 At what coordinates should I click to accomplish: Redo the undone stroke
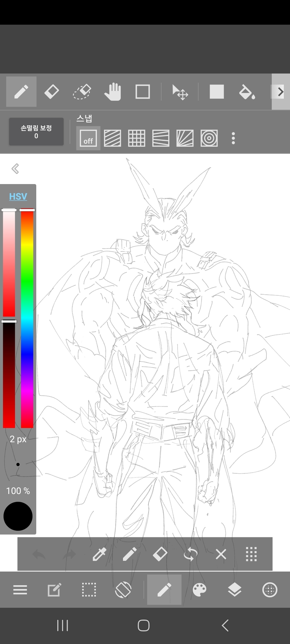pyautogui.click(x=69, y=554)
